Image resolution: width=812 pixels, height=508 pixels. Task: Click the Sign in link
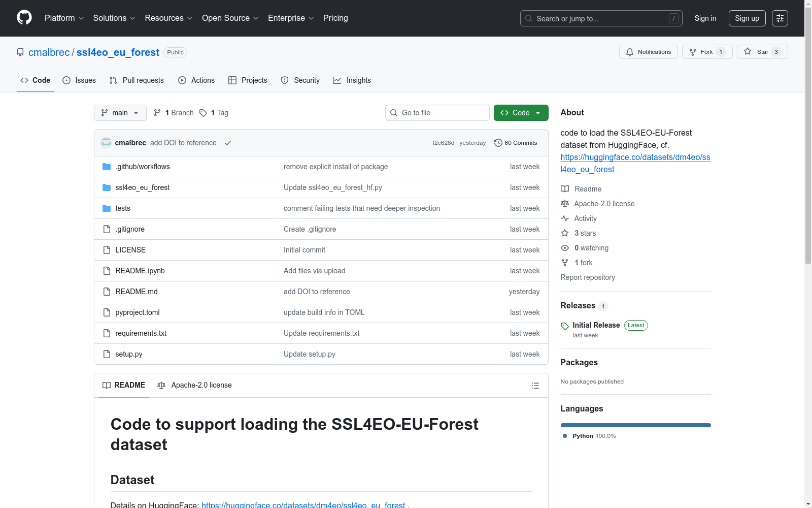coord(705,18)
